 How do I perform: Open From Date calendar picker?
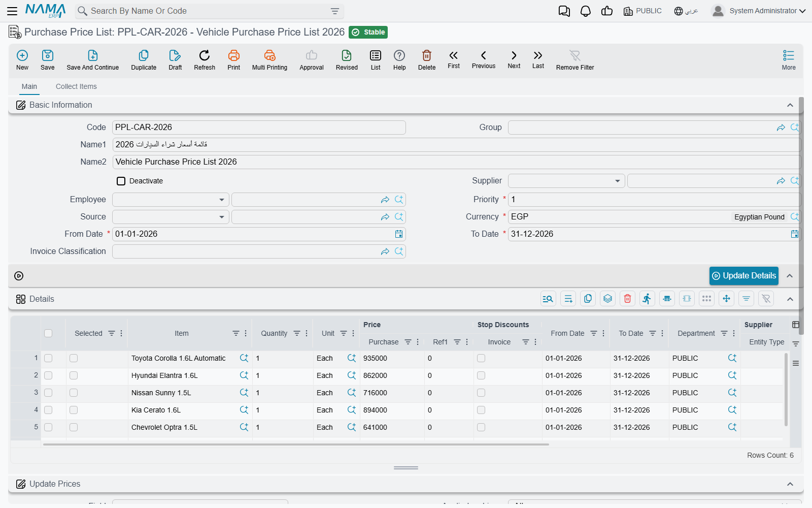[399, 234]
